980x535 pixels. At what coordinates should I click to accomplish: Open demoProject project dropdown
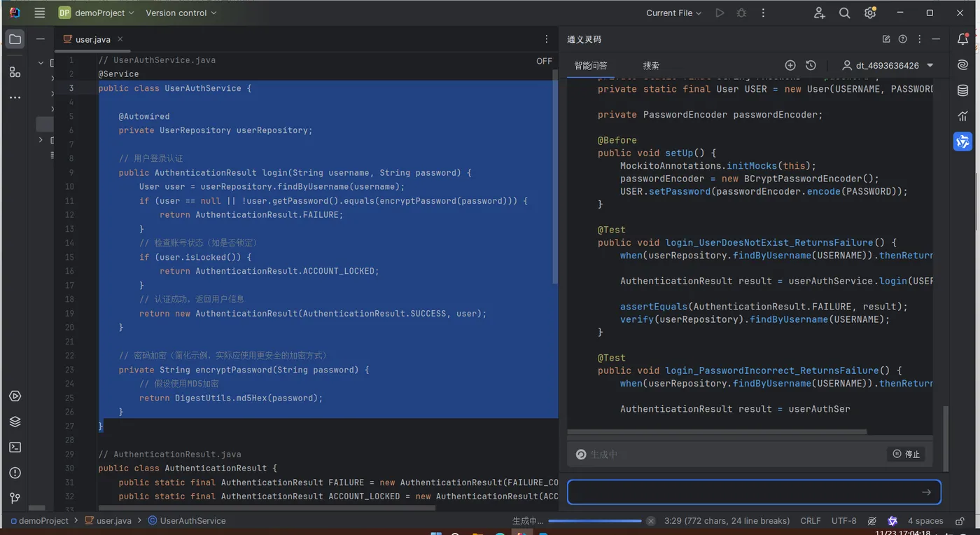point(95,13)
